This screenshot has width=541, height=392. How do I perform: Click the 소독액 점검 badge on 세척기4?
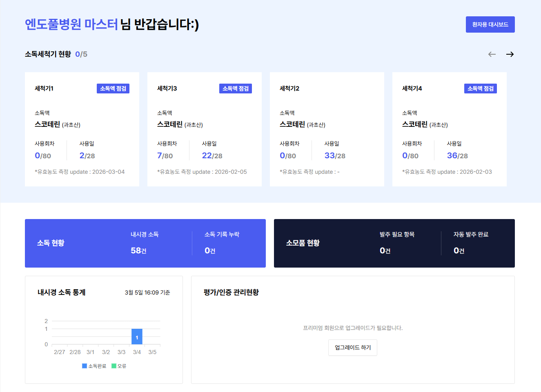[481, 88]
